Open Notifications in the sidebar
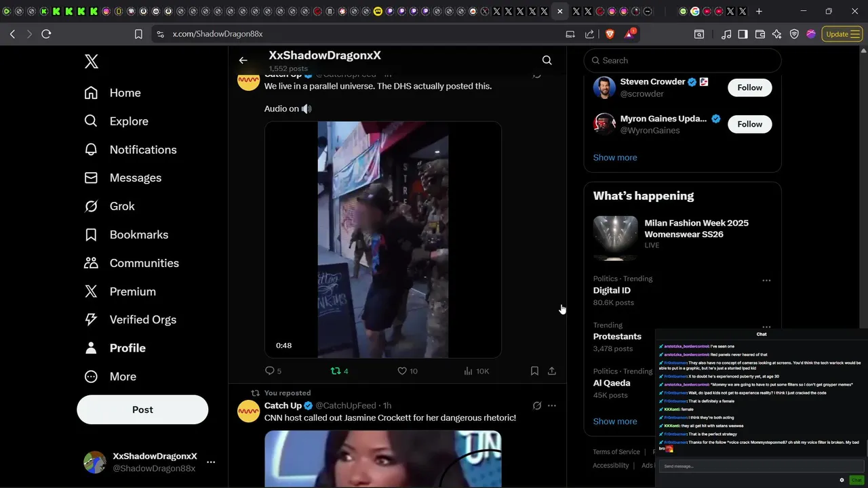Image resolution: width=868 pixels, height=488 pixels. [130, 150]
